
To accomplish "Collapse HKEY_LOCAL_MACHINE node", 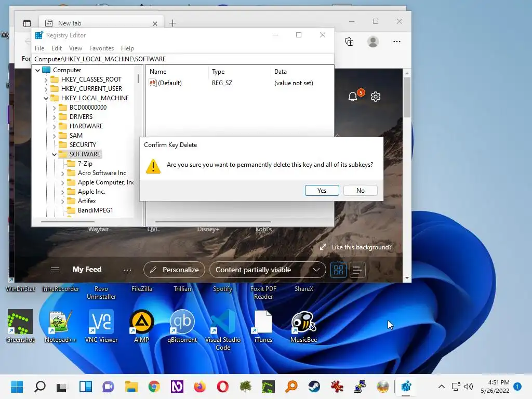I will point(46,98).
